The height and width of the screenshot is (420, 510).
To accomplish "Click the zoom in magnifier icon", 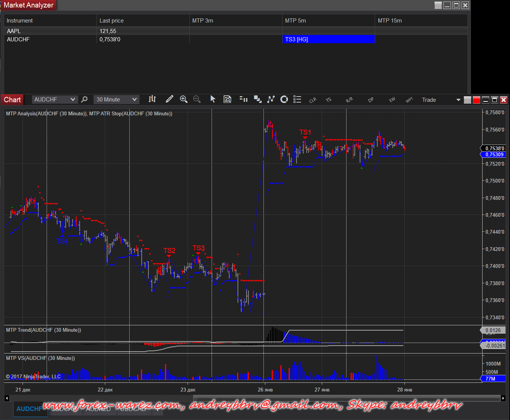I will click(183, 99).
